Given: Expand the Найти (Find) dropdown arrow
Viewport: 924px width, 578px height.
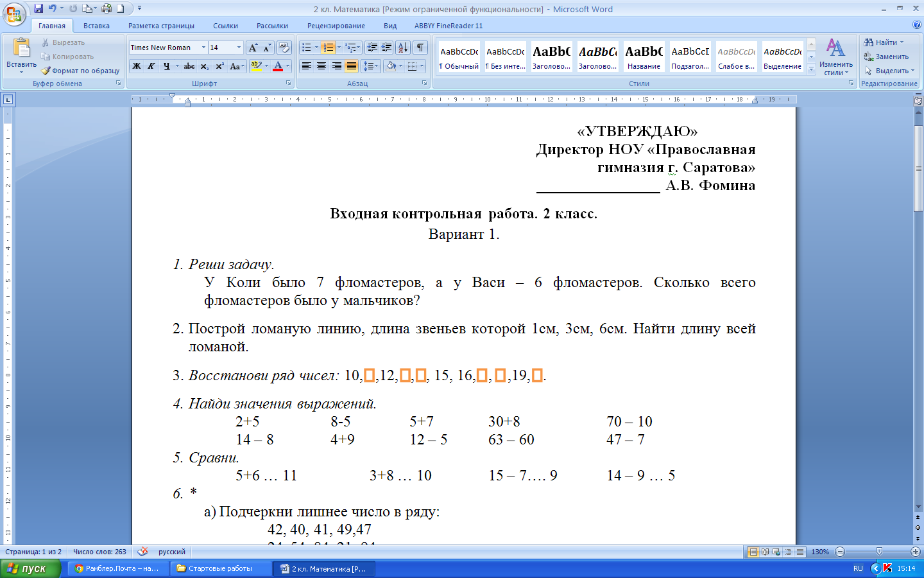Looking at the screenshot, I should click(902, 42).
